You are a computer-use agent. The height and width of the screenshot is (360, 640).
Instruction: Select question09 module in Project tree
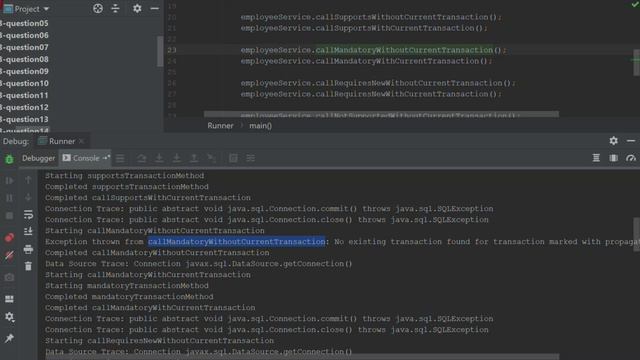(24, 71)
